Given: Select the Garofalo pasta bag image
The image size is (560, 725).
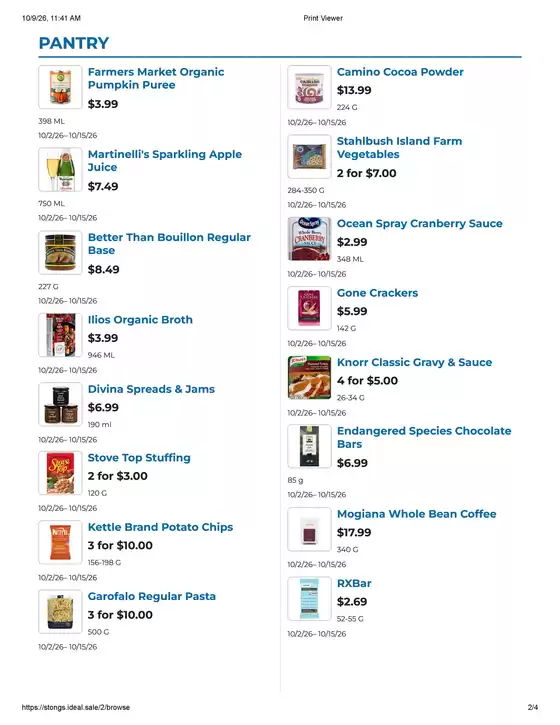Looking at the screenshot, I should tap(60, 612).
